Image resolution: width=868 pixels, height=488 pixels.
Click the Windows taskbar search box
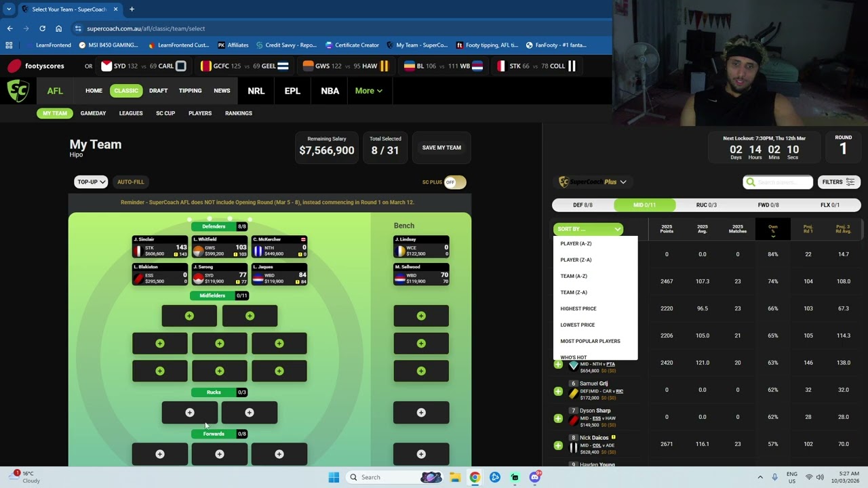click(x=395, y=477)
